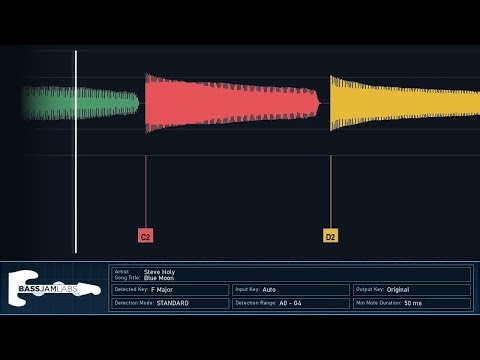Open the Detection Mode STANDARD field

click(x=170, y=303)
